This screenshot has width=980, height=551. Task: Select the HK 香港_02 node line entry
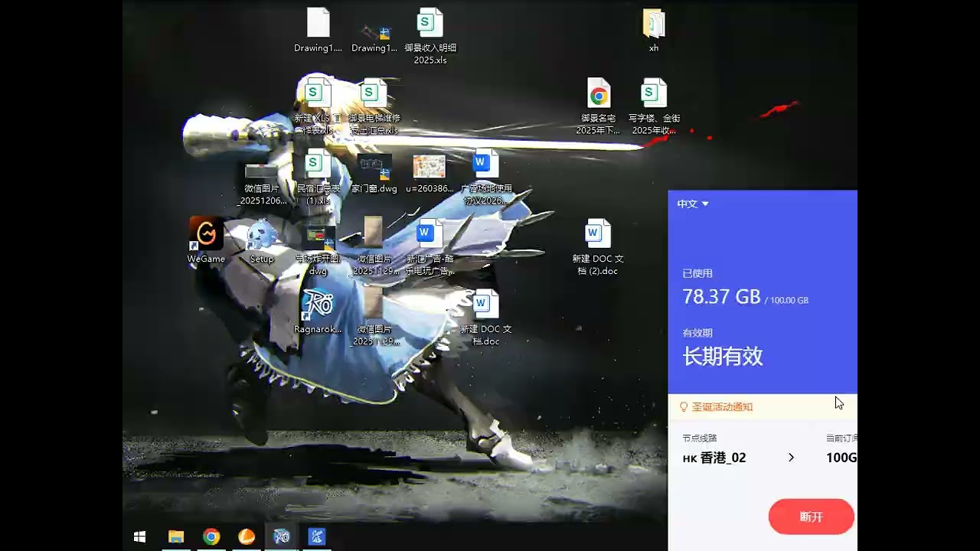(x=714, y=458)
